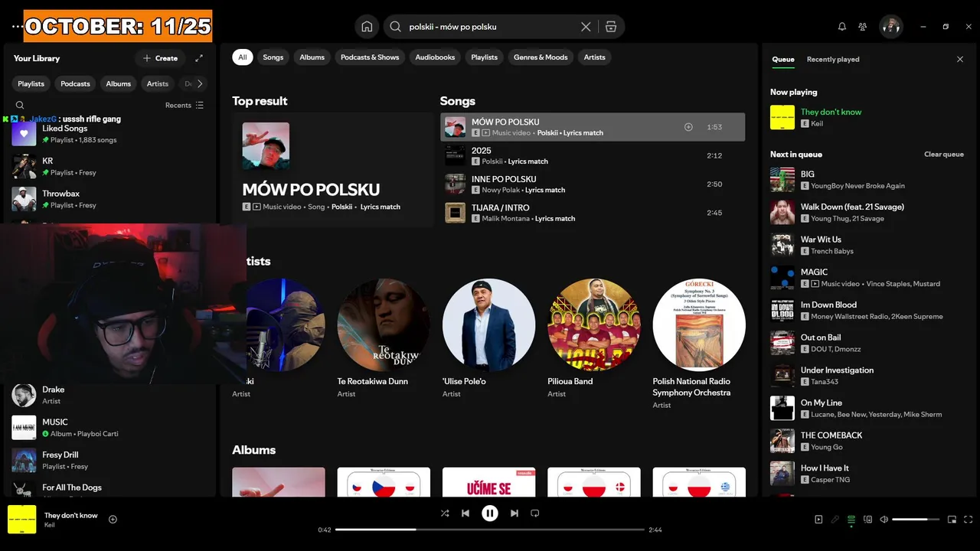Adjust the volume slider
This screenshot has height=551, width=980.
coord(916,520)
